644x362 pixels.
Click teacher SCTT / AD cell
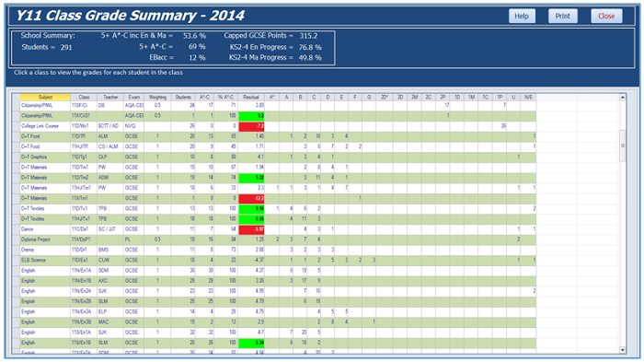(x=110, y=126)
